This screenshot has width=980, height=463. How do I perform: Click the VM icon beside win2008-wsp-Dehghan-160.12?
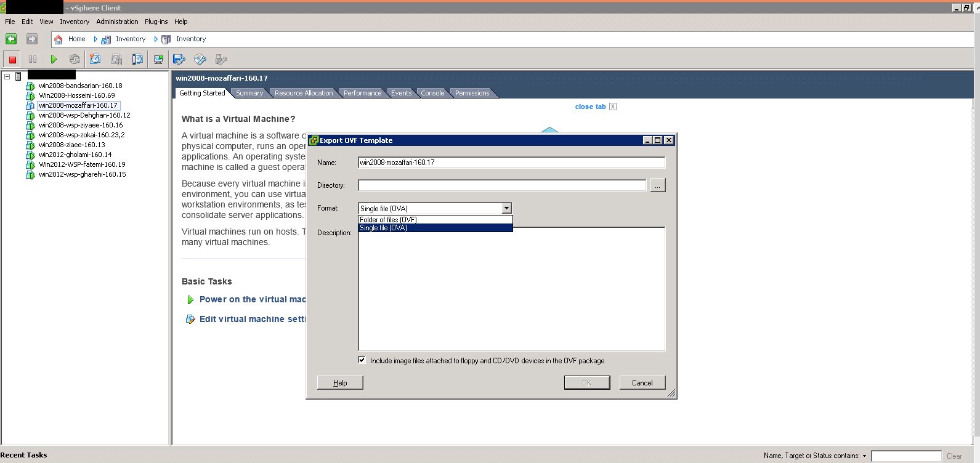pos(30,116)
